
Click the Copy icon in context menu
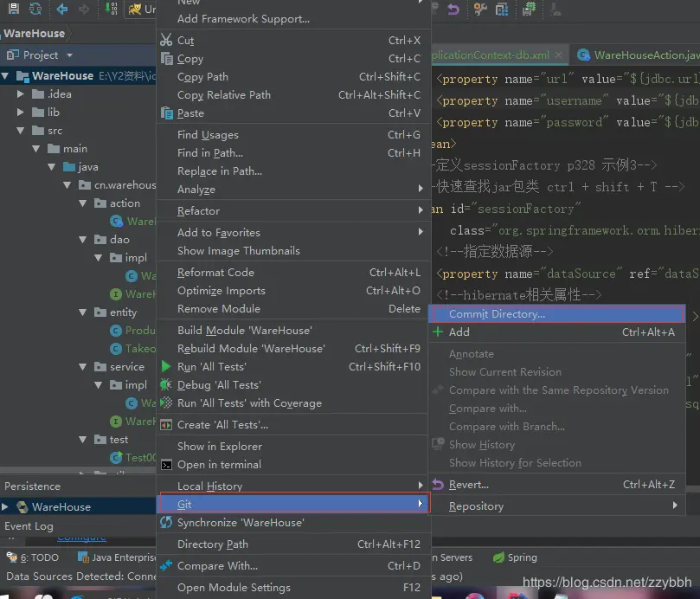166,59
